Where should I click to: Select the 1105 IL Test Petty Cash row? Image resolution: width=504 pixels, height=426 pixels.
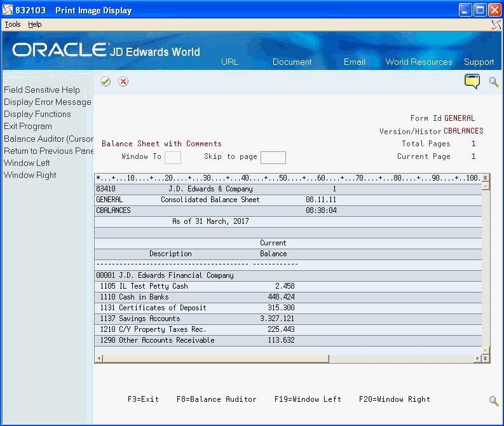tap(288, 286)
